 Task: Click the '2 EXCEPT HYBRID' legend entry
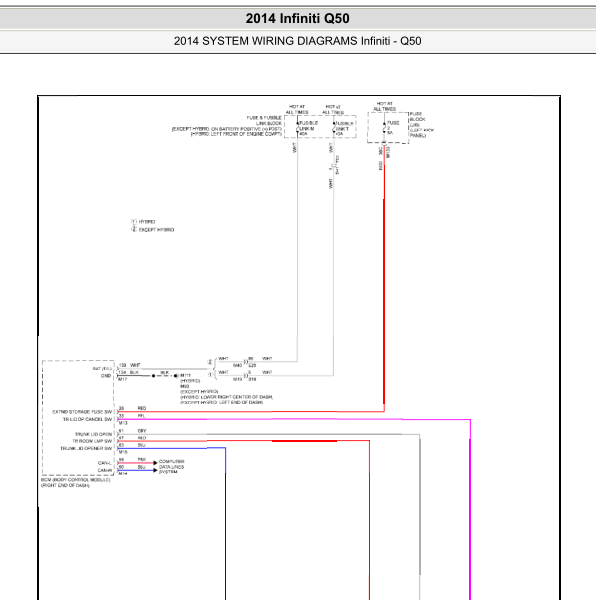pos(152,230)
